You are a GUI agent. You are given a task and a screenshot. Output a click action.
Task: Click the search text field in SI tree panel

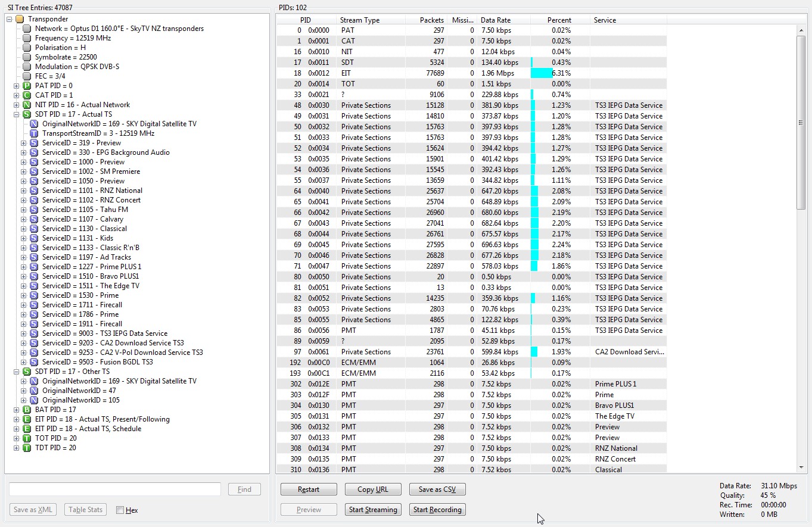115,489
